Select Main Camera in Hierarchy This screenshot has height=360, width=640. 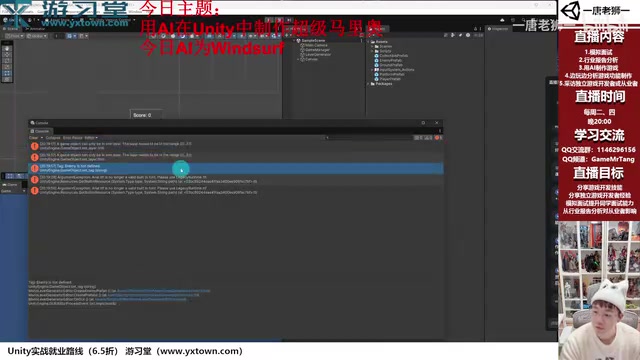(317, 45)
